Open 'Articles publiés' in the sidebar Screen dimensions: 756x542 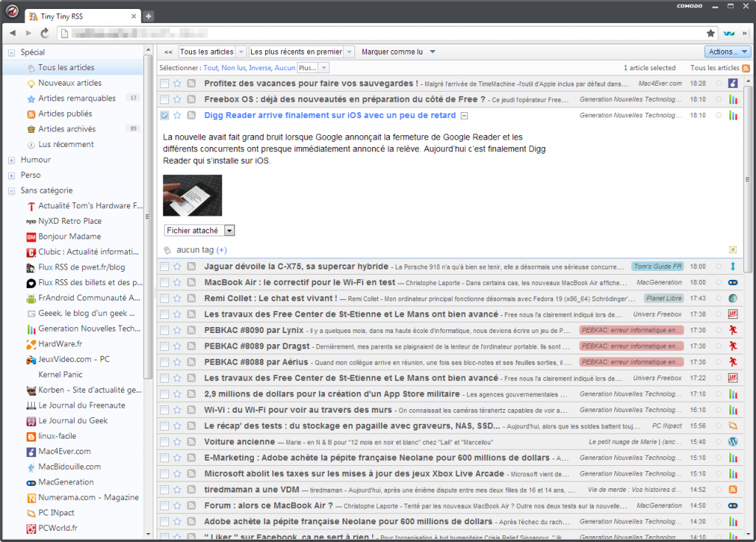pos(65,114)
